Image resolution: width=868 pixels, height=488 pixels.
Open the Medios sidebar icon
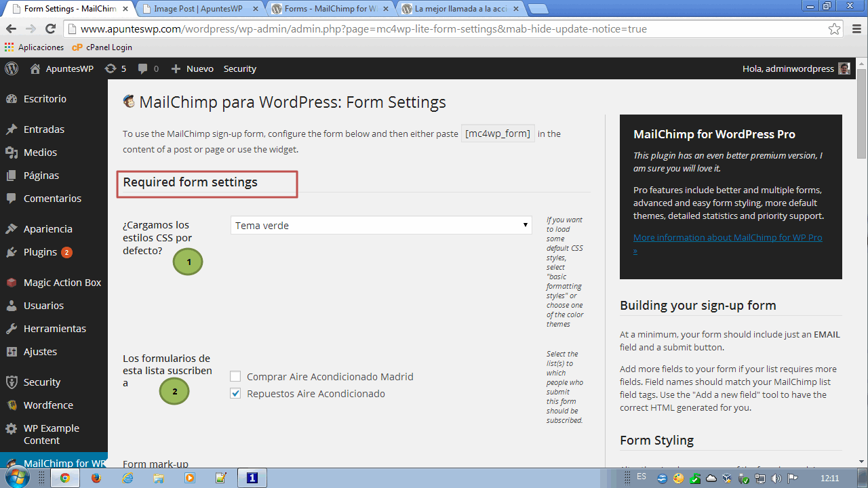point(12,152)
